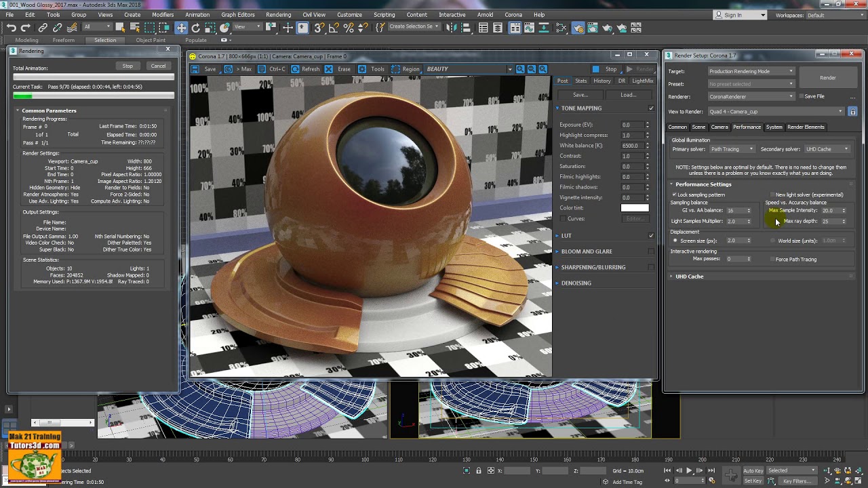The width and height of the screenshot is (868, 488).
Task: Collapse the Performance Settings rollout
Action: [x=703, y=184]
